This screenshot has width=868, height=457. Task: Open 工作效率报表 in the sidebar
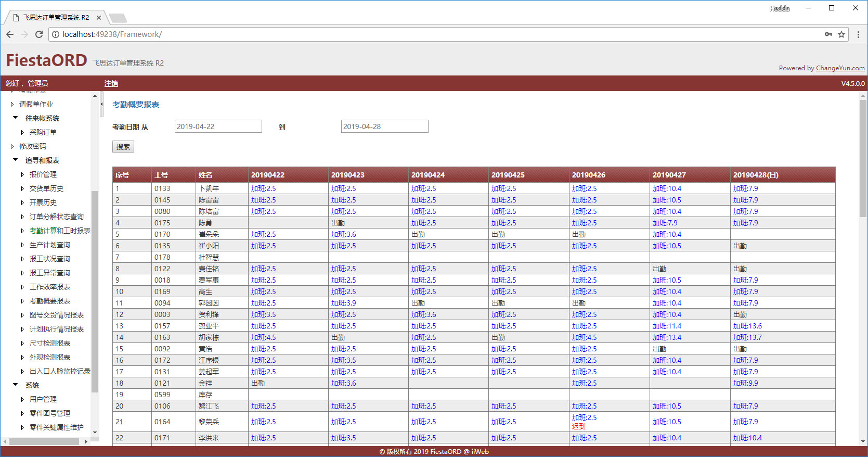coord(49,287)
